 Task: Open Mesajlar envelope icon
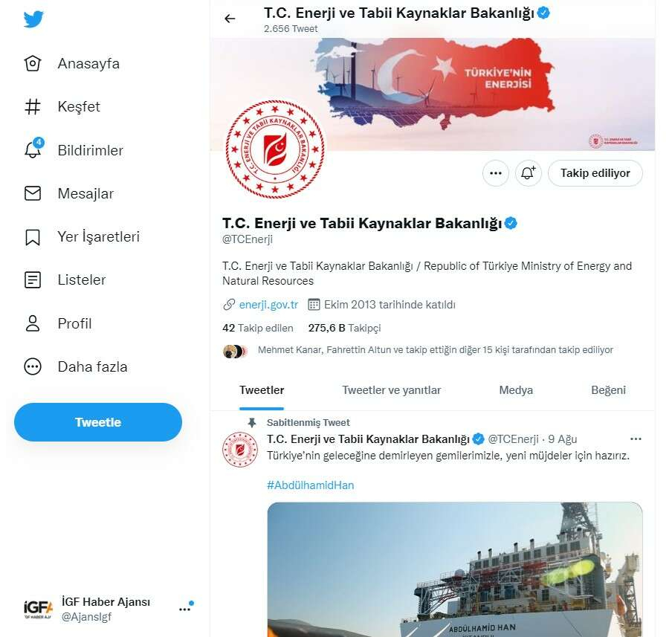point(33,193)
